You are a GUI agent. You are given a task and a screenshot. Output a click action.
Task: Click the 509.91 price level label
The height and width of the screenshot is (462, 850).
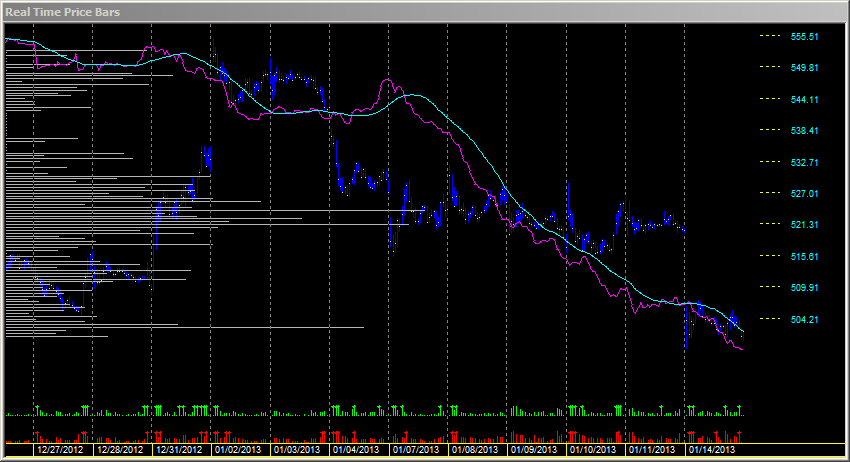pos(804,288)
